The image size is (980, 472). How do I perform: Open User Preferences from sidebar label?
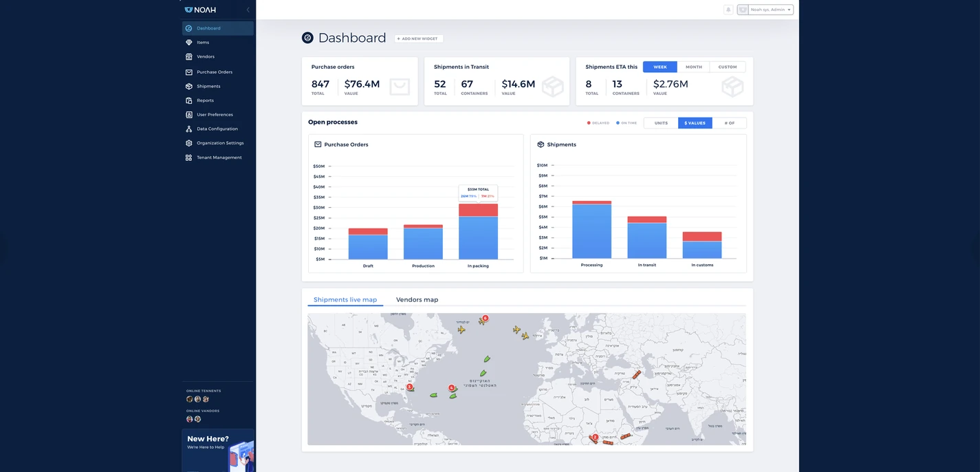point(215,115)
